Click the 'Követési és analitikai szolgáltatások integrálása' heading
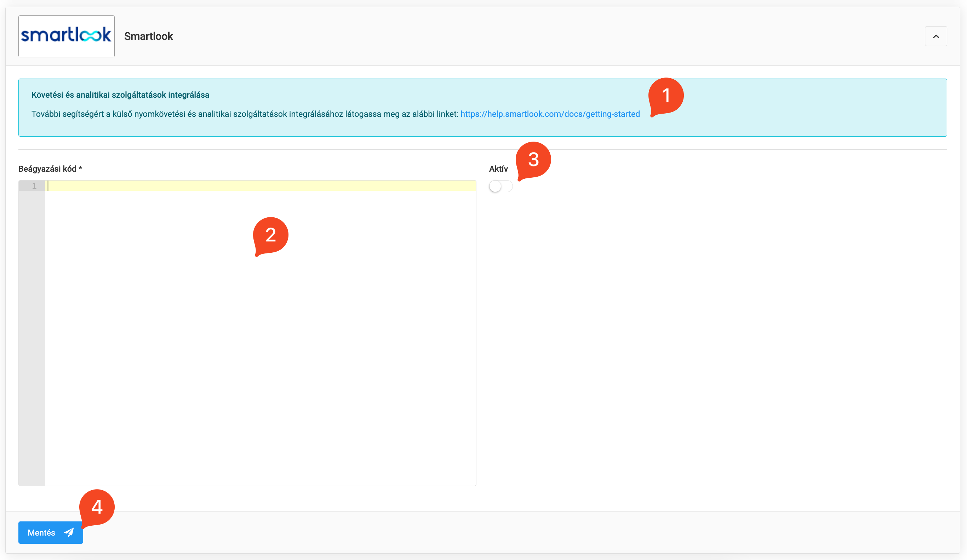This screenshot has width=967, height=560. click(x=120, y=95)
